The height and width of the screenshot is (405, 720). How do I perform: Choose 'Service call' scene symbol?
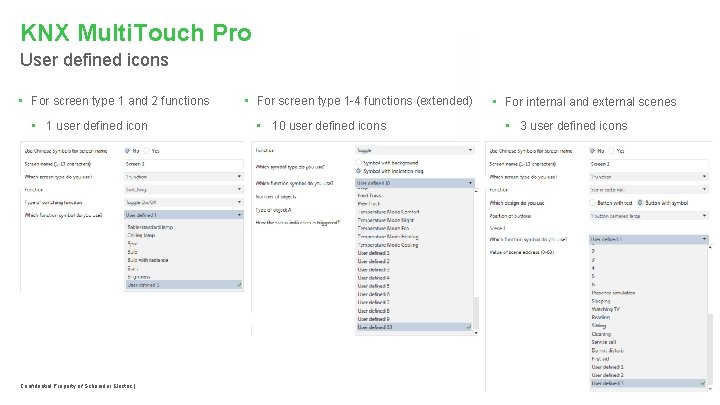(x=604, y=342)
